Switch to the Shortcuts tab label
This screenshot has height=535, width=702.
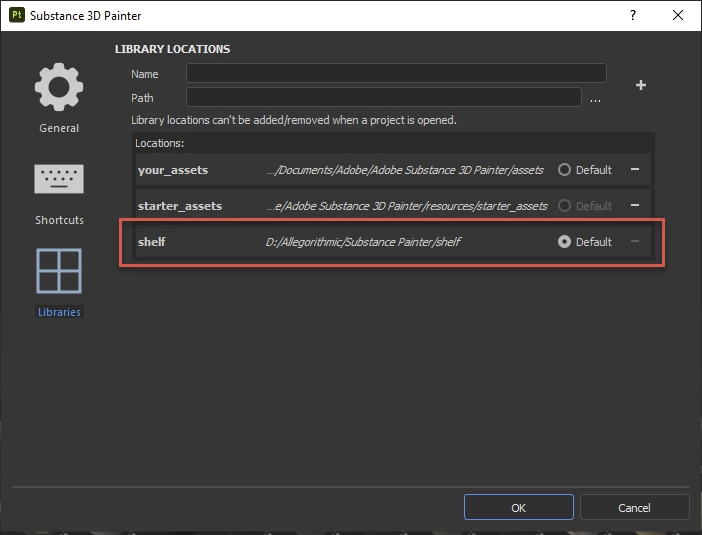tap(59, 220)
